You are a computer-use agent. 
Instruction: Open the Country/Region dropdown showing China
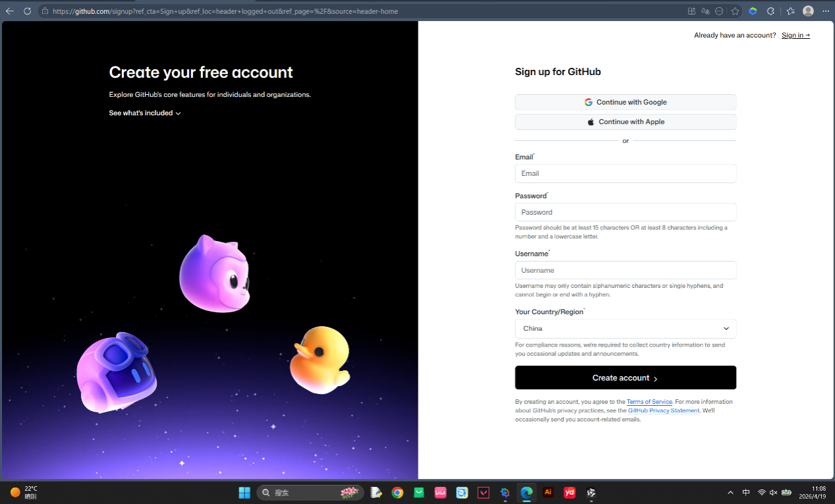(625, 329)
